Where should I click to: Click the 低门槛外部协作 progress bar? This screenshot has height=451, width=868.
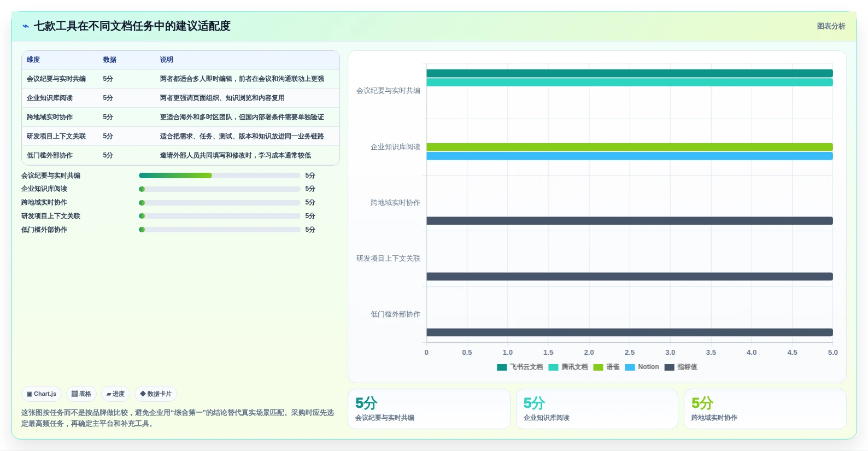[x=220, y=230]
